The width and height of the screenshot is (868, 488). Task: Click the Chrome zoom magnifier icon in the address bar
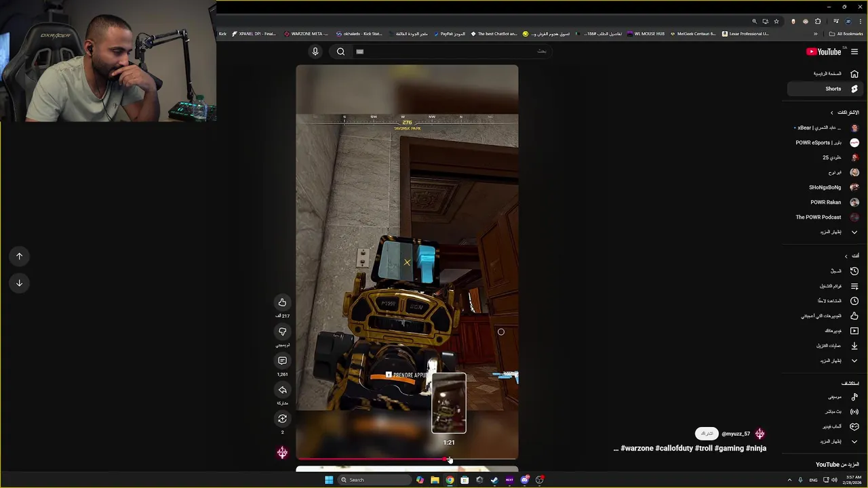(x=754, y=21)
